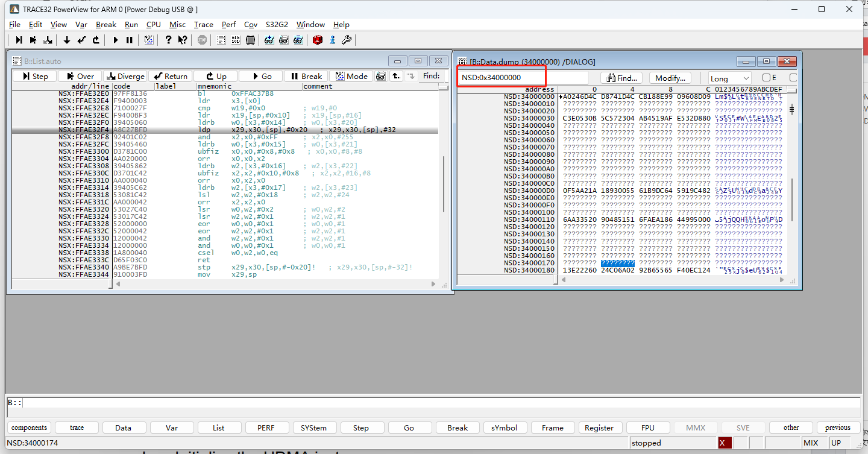Enable the empty checkbox beside E option
This screenshot has height=454, width=868.
click(x=793, y=77)
